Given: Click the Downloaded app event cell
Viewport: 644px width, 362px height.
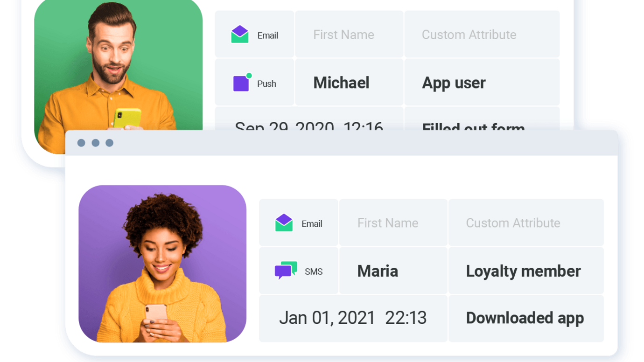Looking at the screenshot, I should (x=525, y=318).
